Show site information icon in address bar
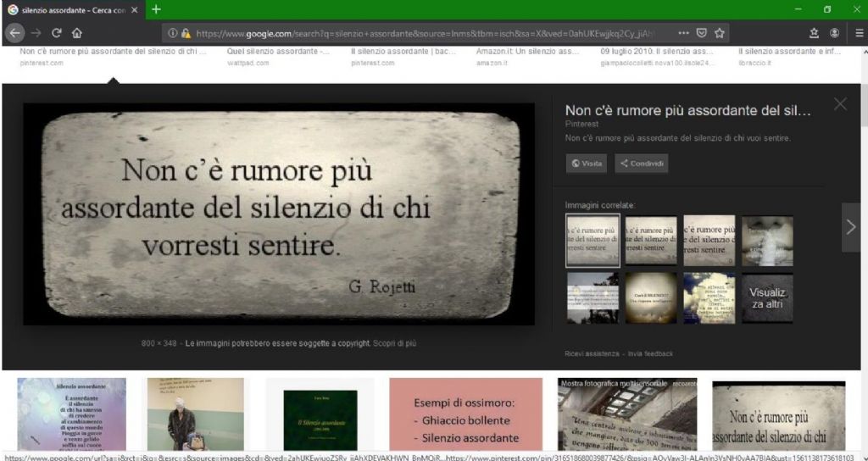Viewport: 868px width, 461px height. point(173,33)
